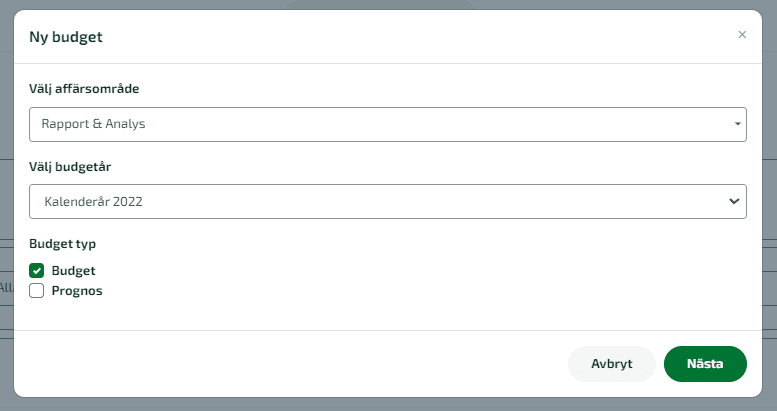The width and height of the screenshot is (777, 411).
Task: Click the Välj budgetår field label
Action: [70, 167]
